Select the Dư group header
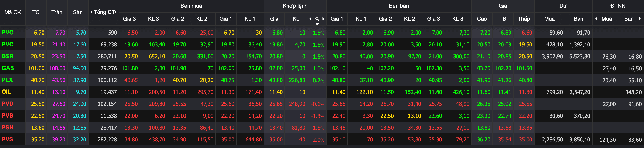 click(x=563, y=6)
